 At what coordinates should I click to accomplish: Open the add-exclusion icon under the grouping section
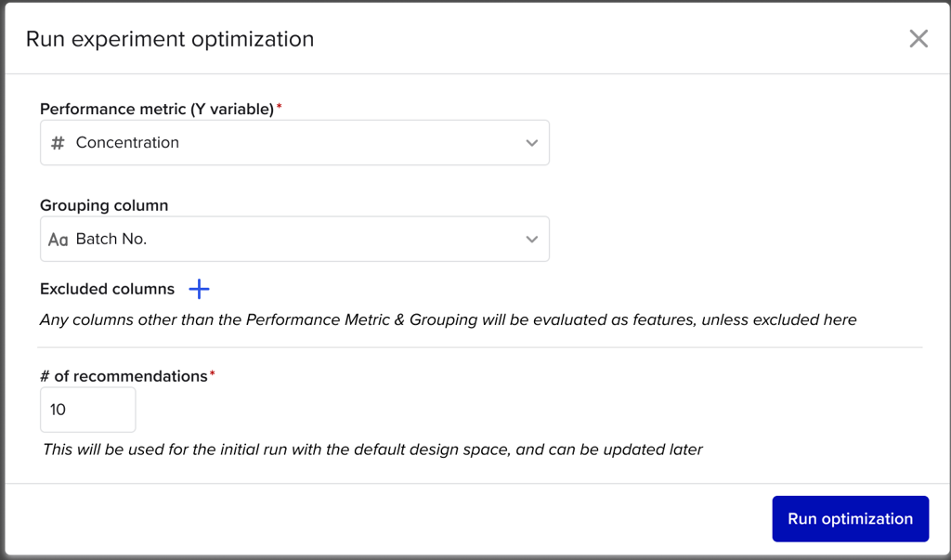click(199, 289)
